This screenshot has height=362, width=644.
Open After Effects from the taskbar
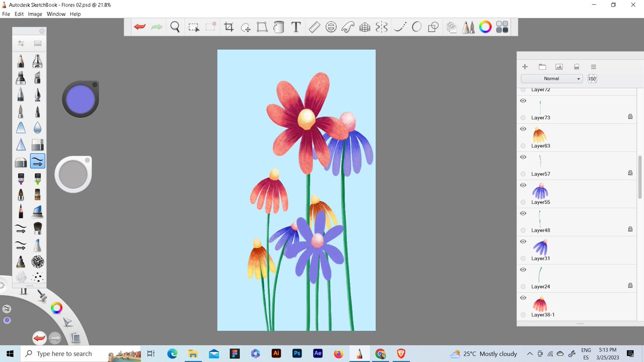coord(318,353)
